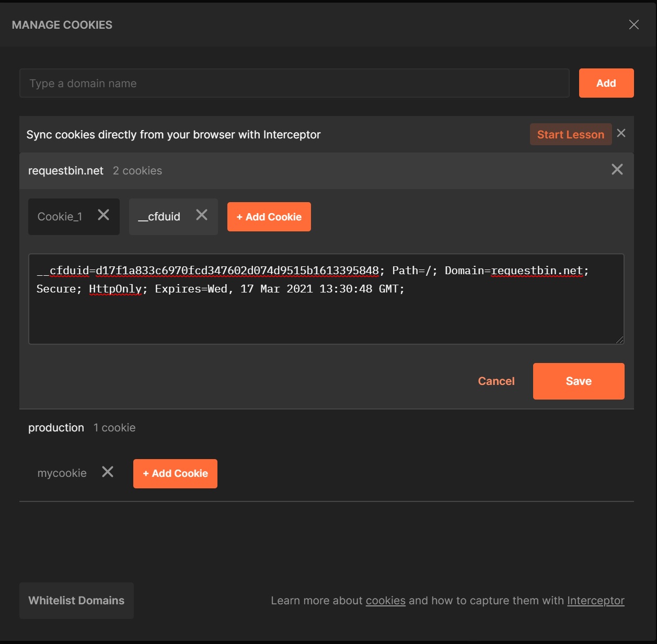Viewport: 657px width, 644px height.
Task: Delete the __cfduid cookie
Action: pyautogui.click(x=202, y=215)
